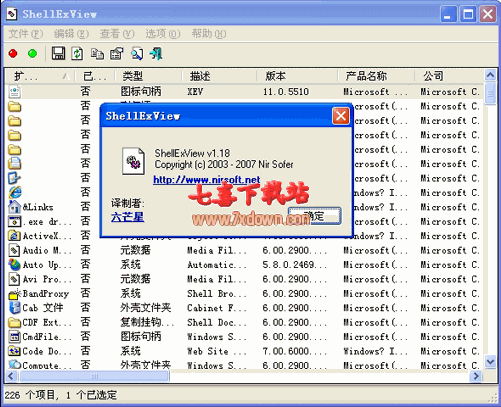This screenshot has width=501, height=407.
Task: Click the Automatic... description cell
Action: click(x=217, y=265)
